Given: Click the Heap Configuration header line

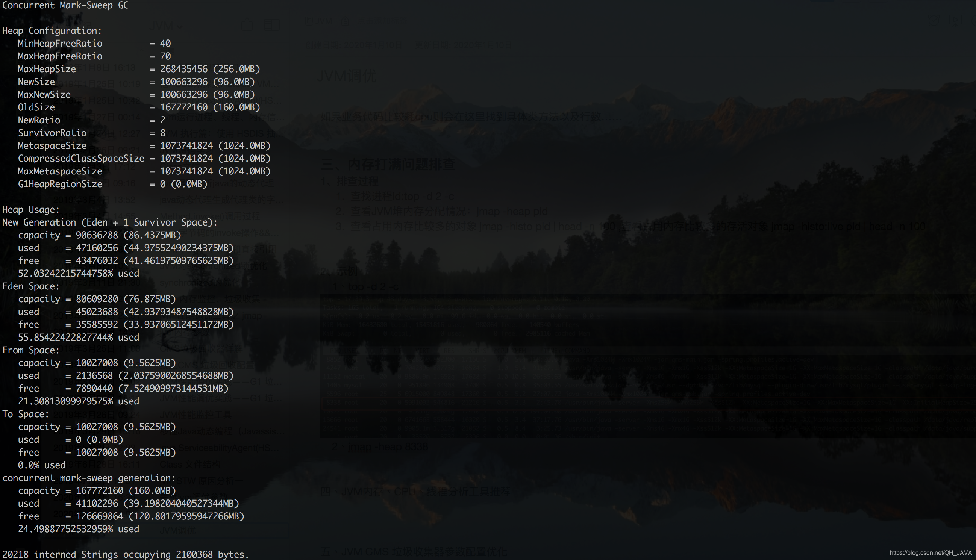Looking at the screenshot, I should (x=52, y=30).
